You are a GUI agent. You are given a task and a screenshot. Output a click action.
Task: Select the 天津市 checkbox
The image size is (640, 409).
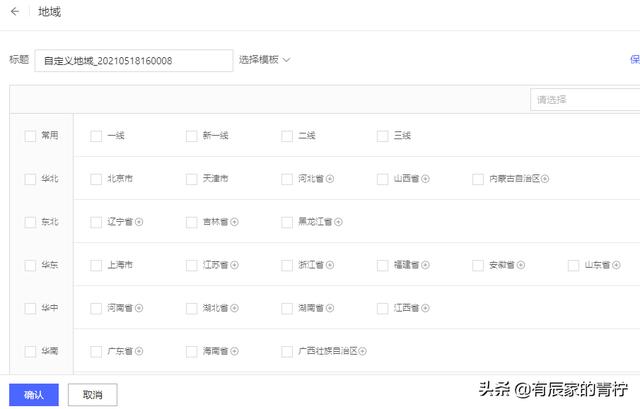pos(191,179)
